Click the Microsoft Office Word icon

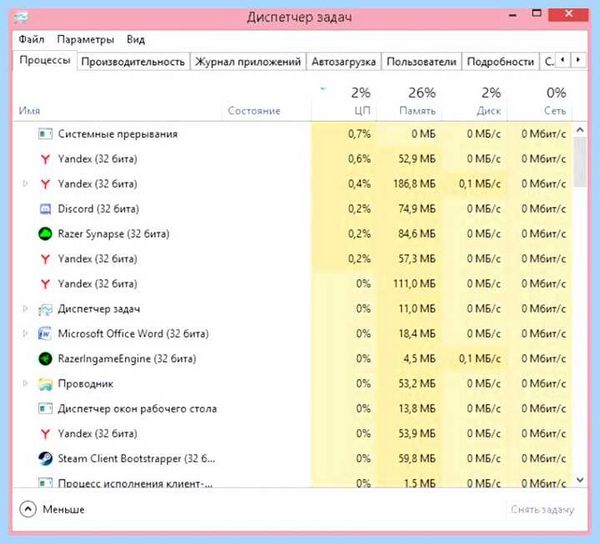tap(45, 334)
